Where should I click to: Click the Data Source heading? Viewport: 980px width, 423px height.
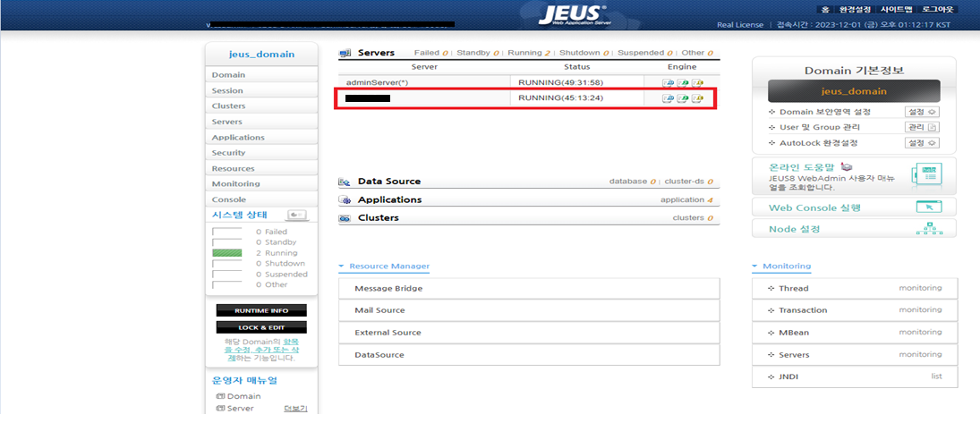tap(389, 182)
